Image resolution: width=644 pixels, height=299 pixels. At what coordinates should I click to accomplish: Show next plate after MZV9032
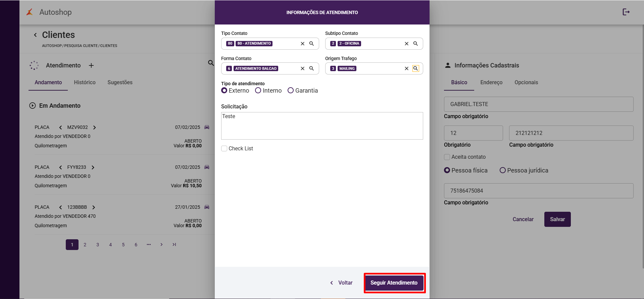tap(95, 128)
